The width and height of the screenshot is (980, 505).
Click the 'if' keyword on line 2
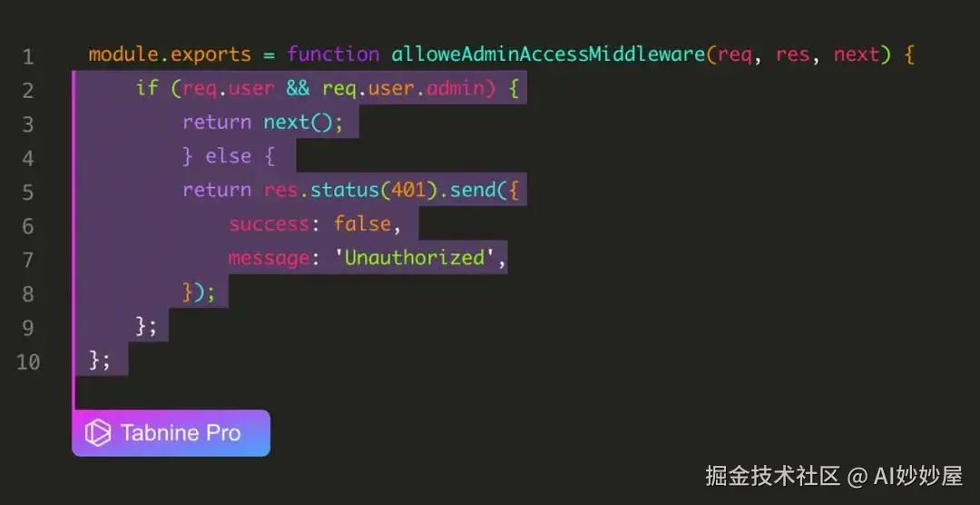pyautogui.click(x=147, y=88)
